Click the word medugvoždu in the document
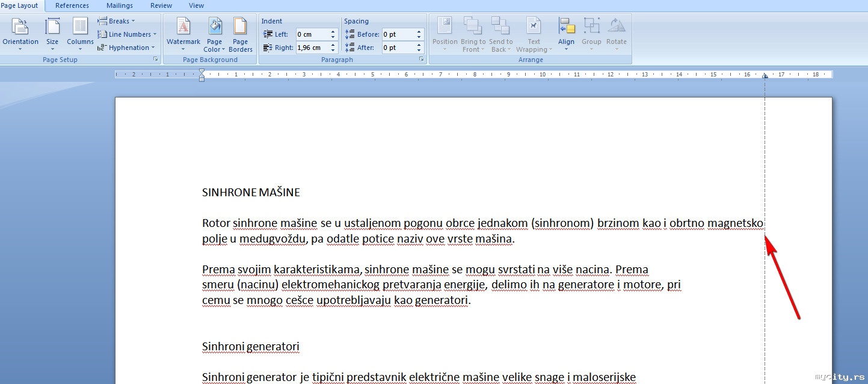This screenshot has width=868, height=384. click(274, 240)
